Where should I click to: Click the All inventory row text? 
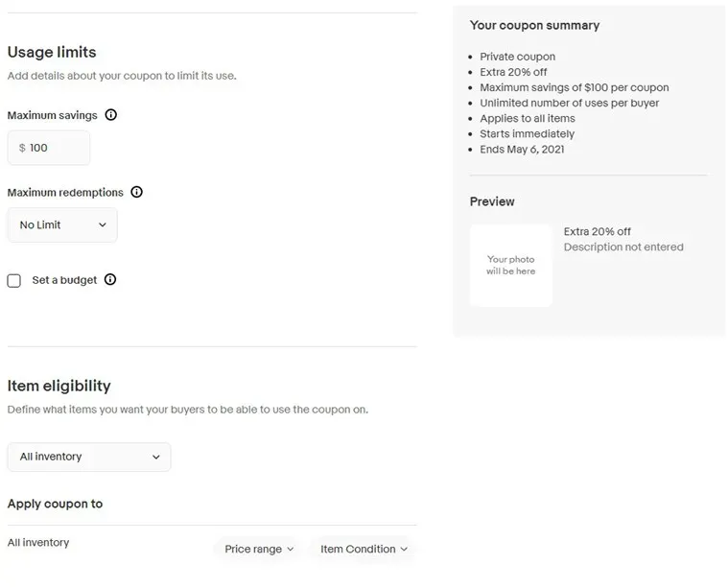tap(38, 543)
